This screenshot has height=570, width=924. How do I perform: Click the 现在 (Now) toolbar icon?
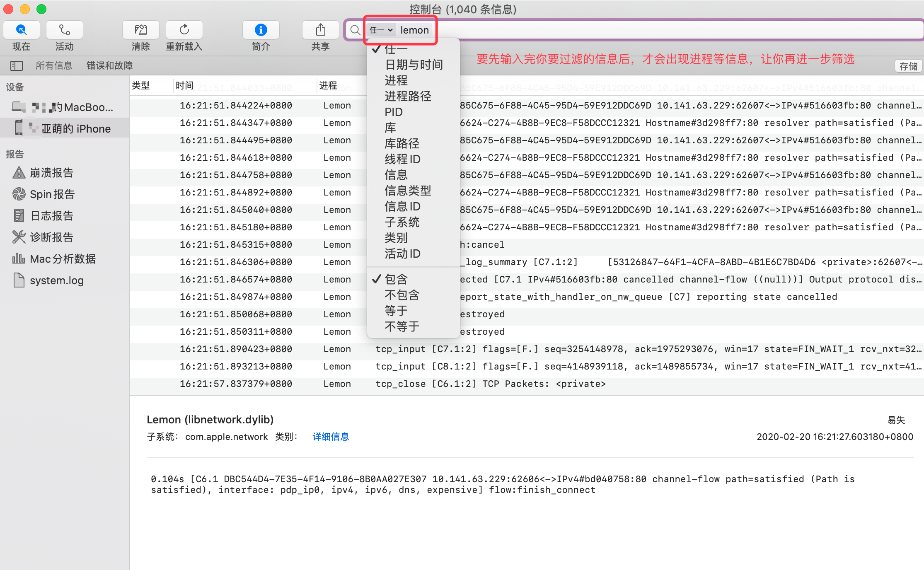pyautogui.click(x=22, y=30)
